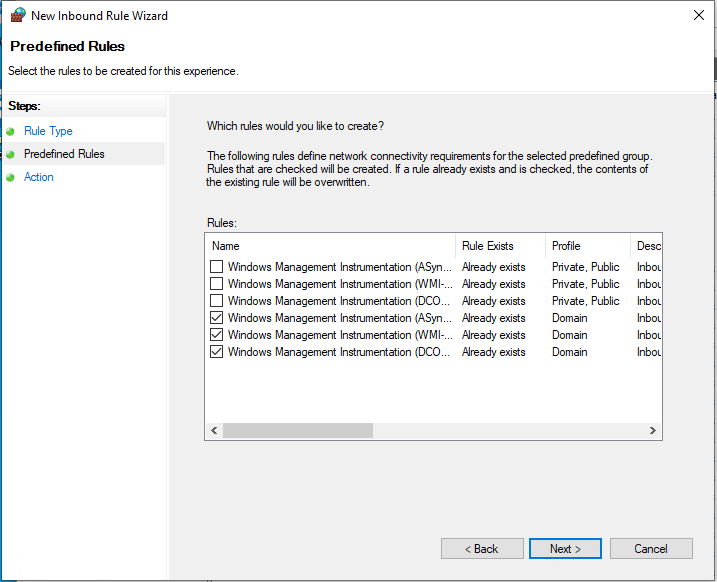Click the Next button

565,548
